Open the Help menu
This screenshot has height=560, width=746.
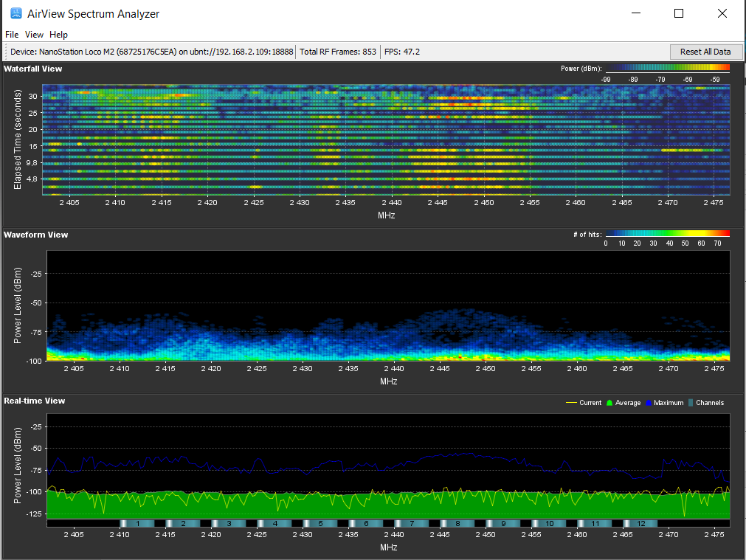tap(58, 35)
